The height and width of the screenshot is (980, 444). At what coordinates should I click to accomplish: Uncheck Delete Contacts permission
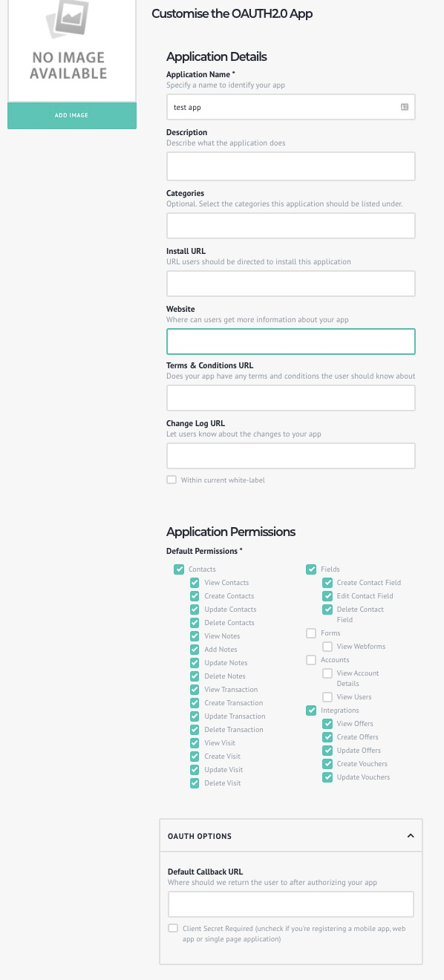[x=195, y=623]
